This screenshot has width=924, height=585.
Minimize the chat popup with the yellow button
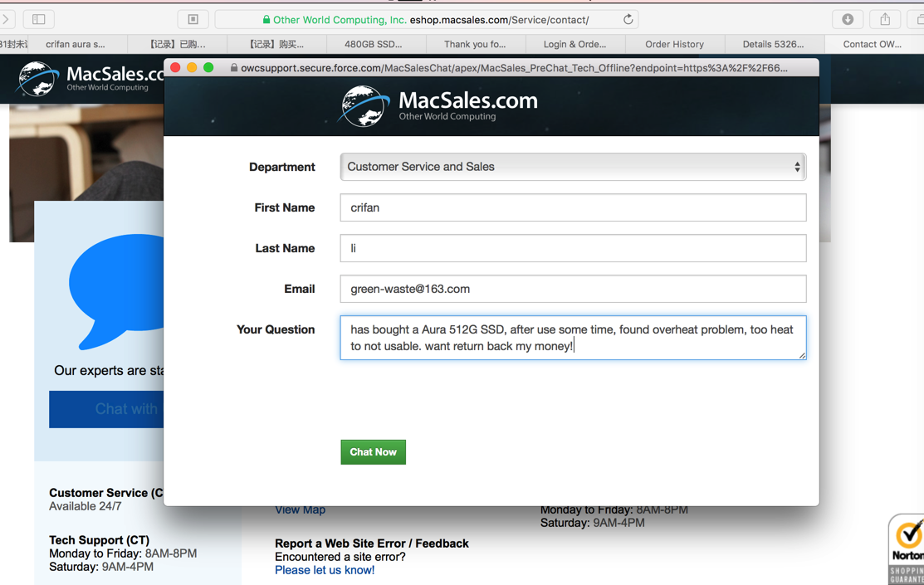click(x=192, y=68)
